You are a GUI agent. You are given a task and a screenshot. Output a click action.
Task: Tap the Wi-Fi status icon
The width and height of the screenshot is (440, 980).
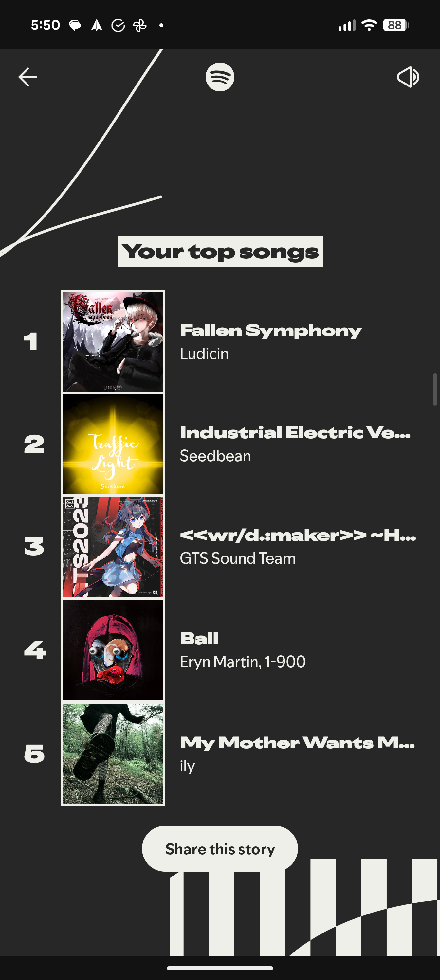tap(369, 25)
